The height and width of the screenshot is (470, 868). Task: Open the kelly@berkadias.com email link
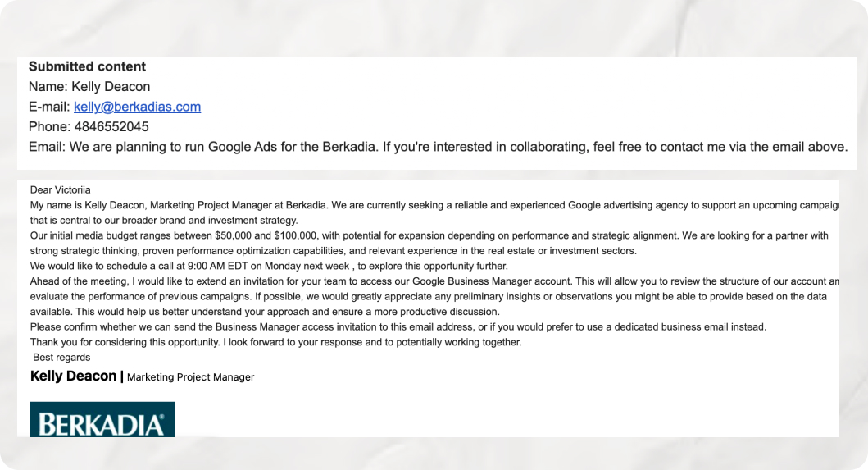click(137, 107)
